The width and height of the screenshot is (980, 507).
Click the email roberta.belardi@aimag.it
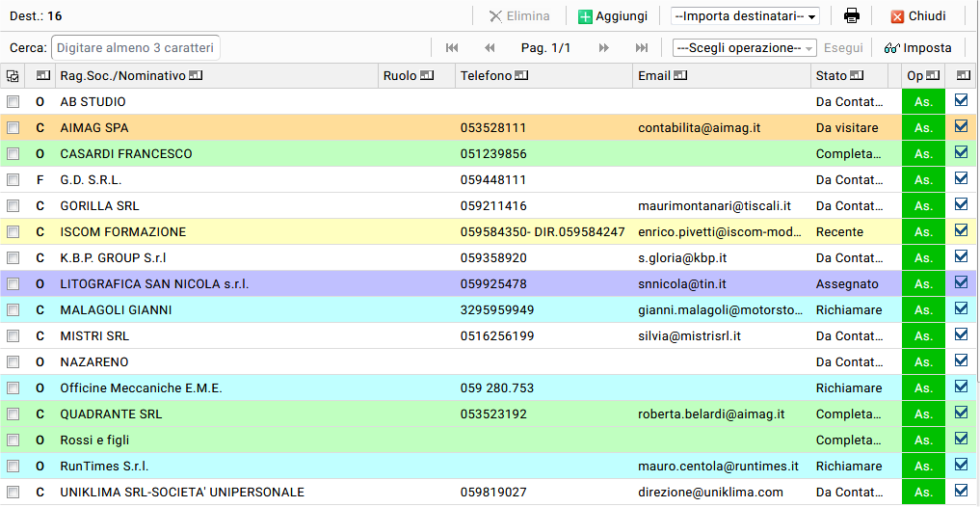point(711,414)
